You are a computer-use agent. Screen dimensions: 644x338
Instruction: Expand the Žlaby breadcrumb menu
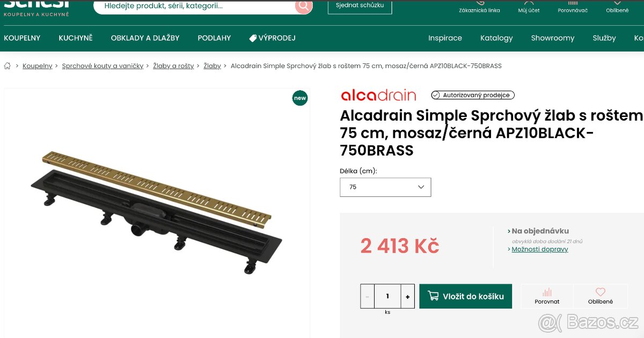click(212, 65)
